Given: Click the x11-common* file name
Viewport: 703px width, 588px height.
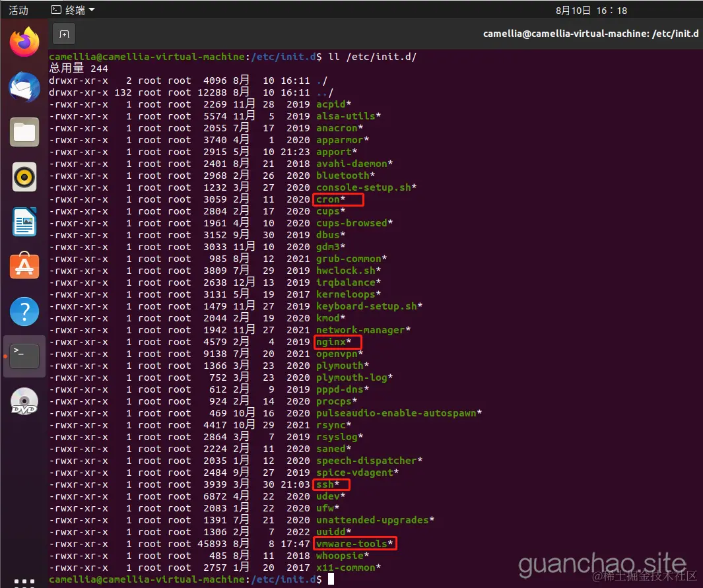Looking at the screenshot, I should 349,568.
